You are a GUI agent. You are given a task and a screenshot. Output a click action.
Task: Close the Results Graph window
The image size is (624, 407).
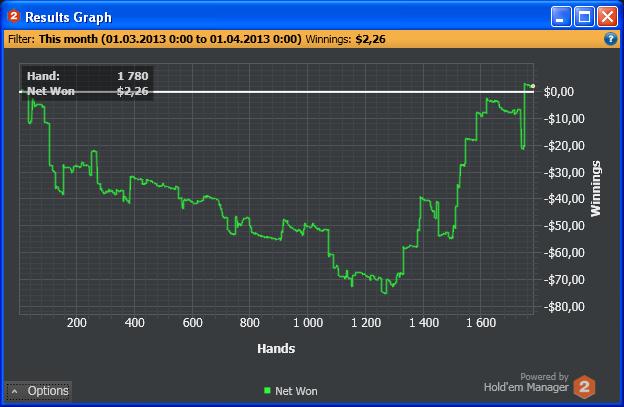tap(608, 17)
